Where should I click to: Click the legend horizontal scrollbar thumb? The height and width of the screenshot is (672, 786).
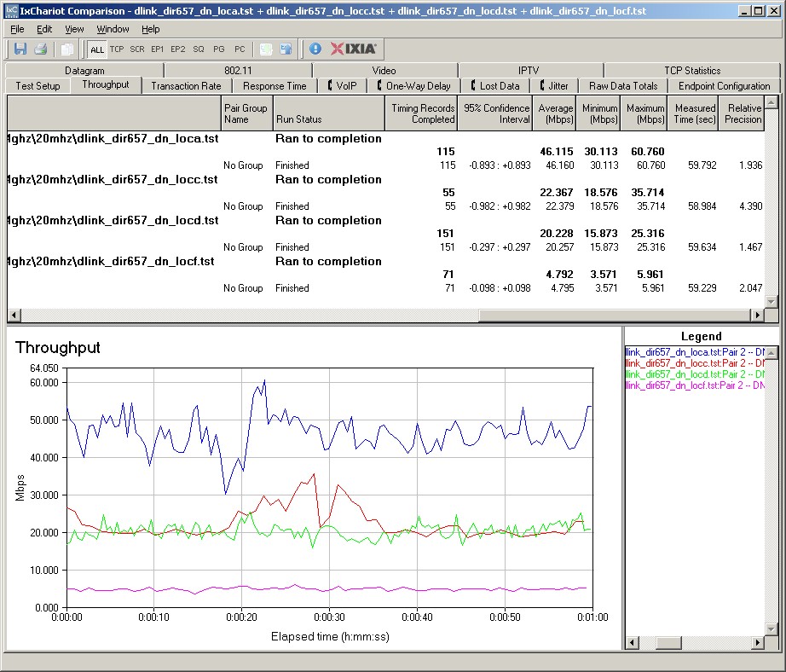coord(668,642)
